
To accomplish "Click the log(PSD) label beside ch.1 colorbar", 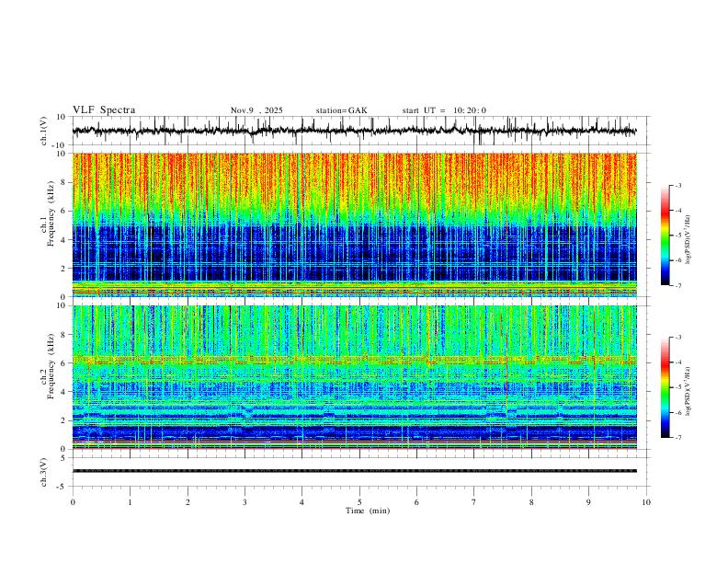I will coord(688,240).
